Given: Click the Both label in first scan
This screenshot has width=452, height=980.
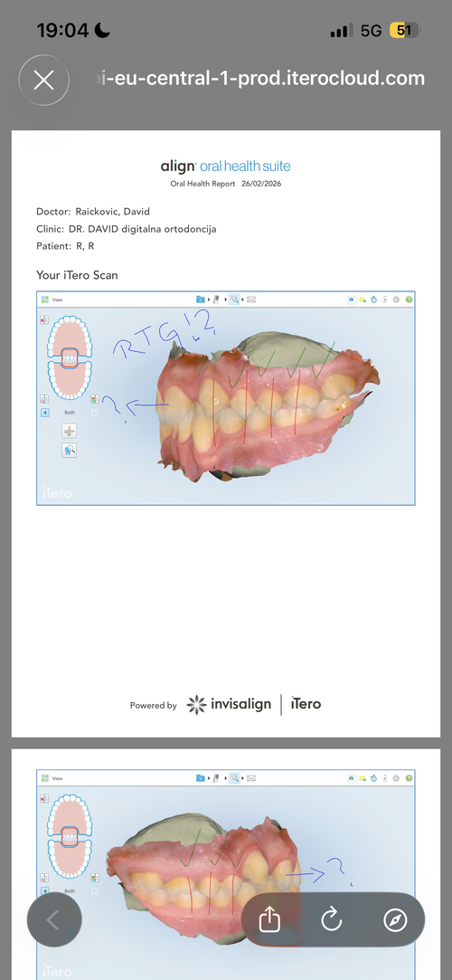Looking at the screenshot, I should tap(70, 413).
